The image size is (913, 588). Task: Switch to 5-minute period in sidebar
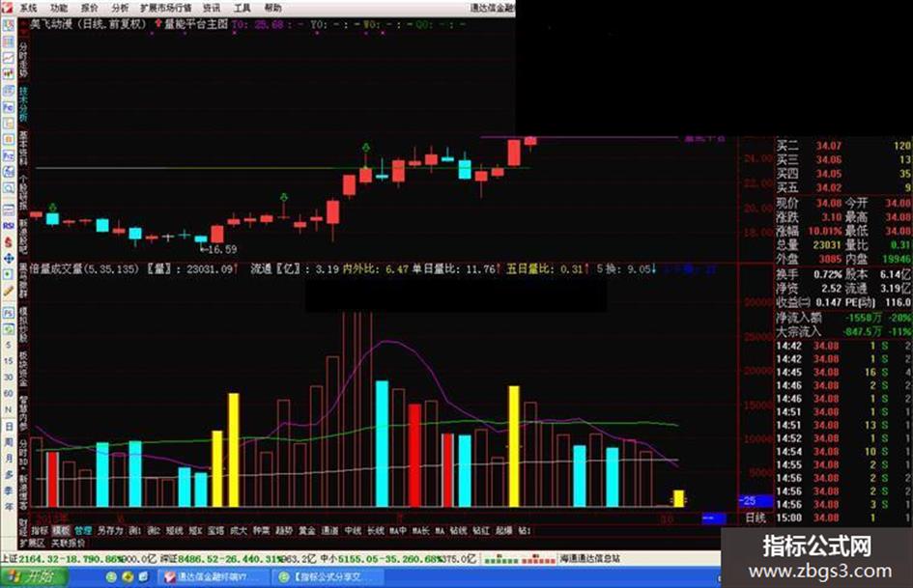tap(8, 346)
